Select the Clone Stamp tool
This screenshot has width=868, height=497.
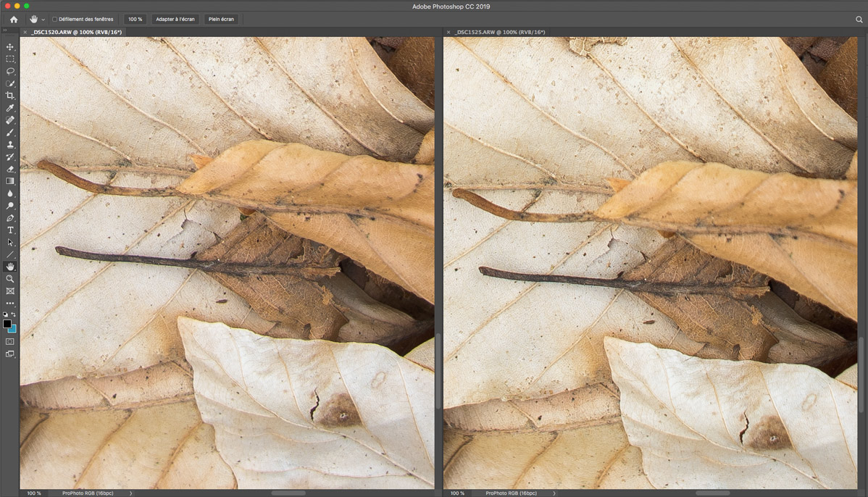(10, 145)
